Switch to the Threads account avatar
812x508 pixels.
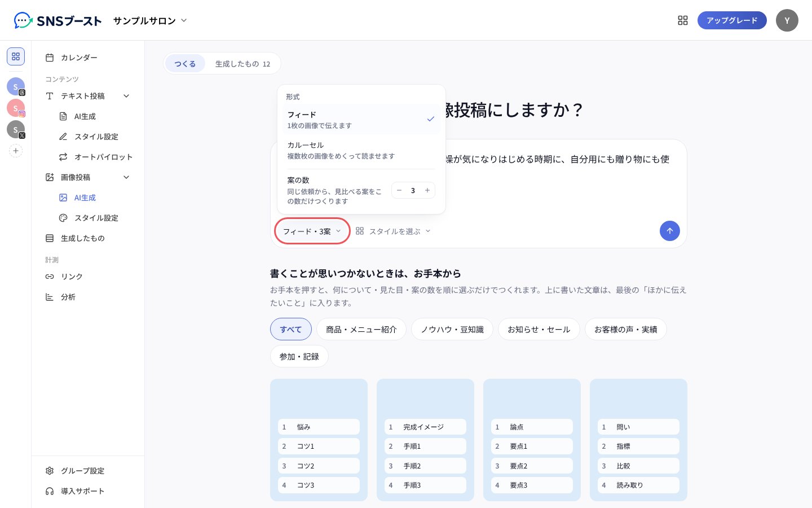click(16, 86)
